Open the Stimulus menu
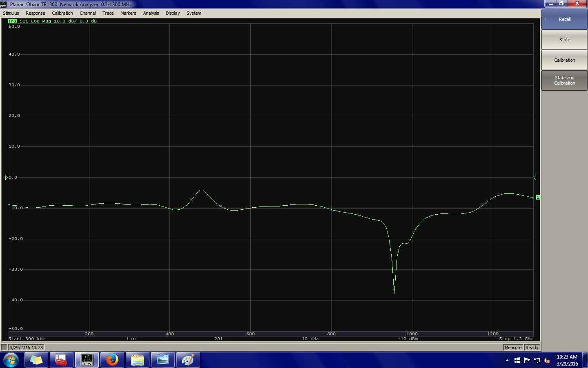Screen dimensions: 588x368 pos(11,13)
